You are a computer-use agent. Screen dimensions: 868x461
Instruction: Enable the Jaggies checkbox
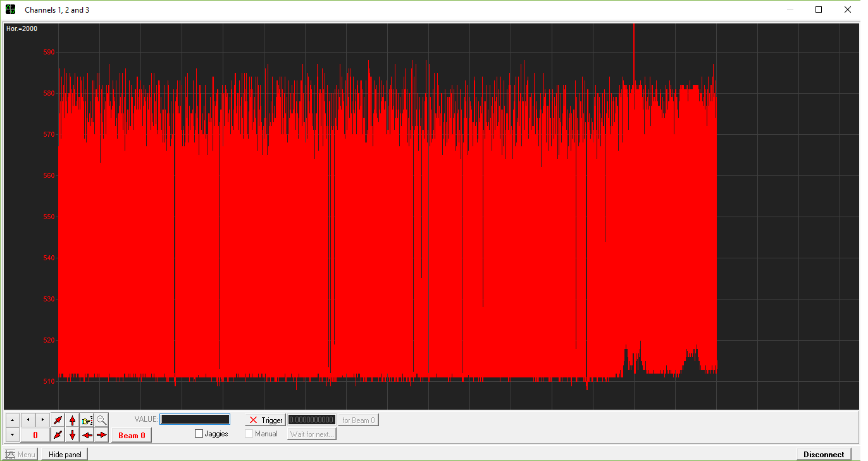[x=199, y=434]
